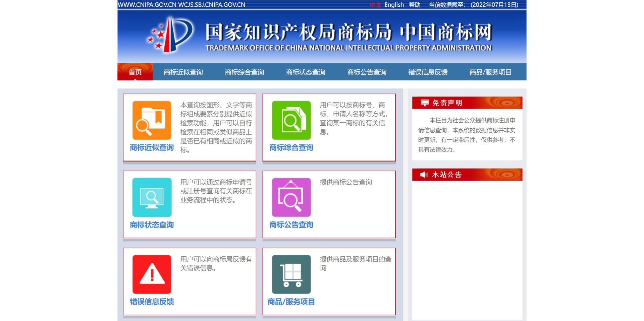
Task: Open 商标近似查询 in the navigation bar
Action: 183,72
